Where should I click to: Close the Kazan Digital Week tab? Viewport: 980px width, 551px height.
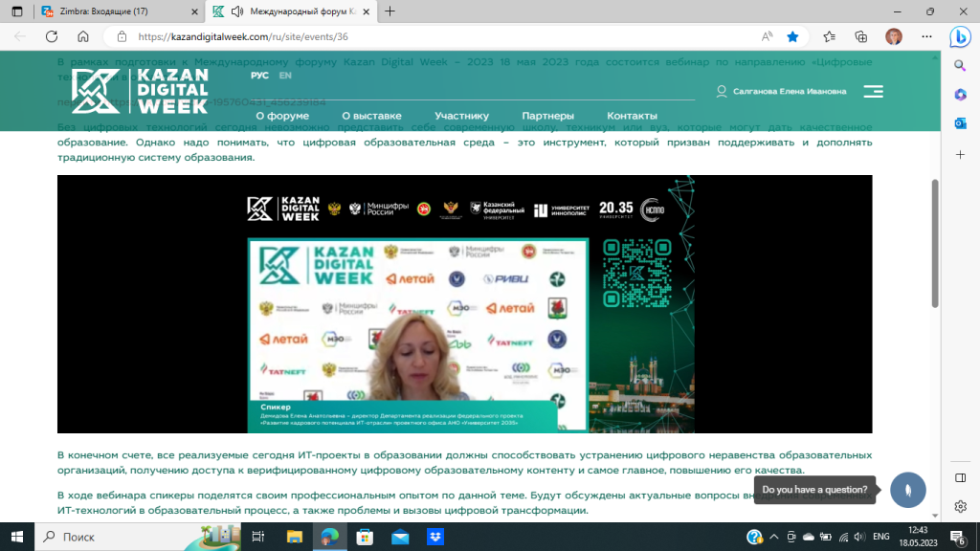[x=367, y=11]
